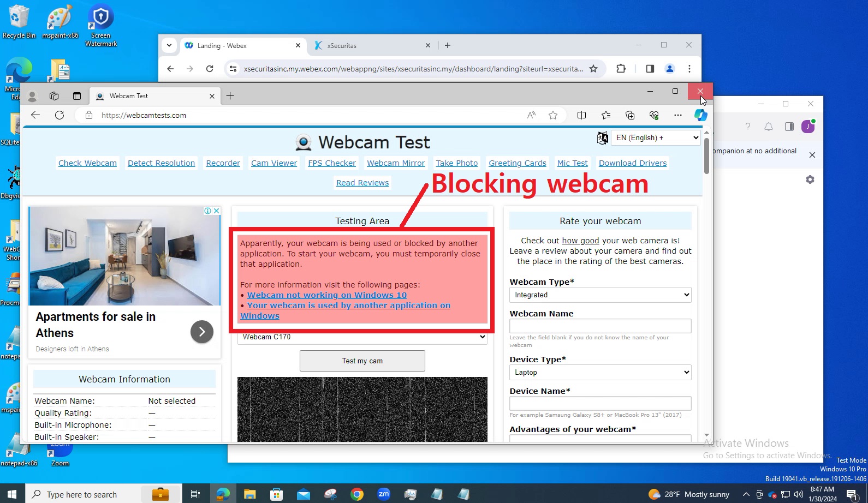Open Zoom from the Windows taskbar
The height and width of the screenshot is (503, 868).
[384, 494]
